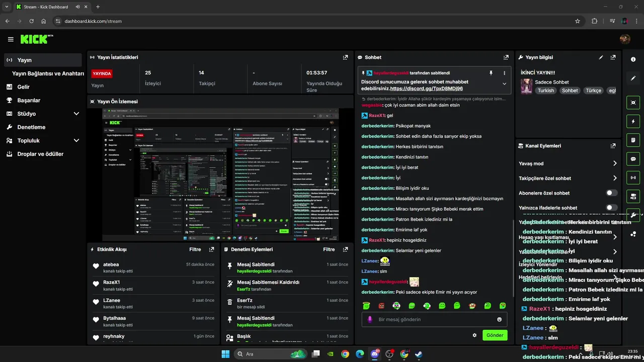Open Yavaş mod settings arrow
This screenshot has height=362, width=644.
pyautogui.click(x=615, y=163)
